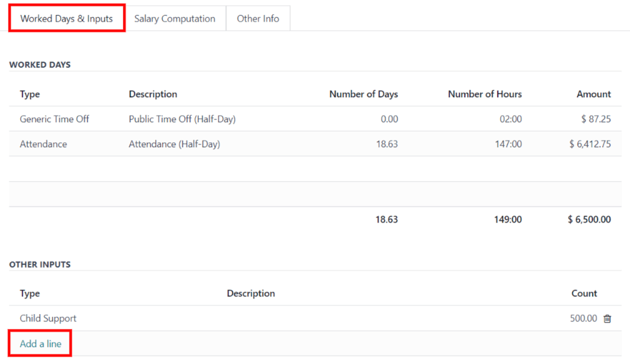Click Worked Days Type column header
This screenshot has width=630, height=364.
[x=30, y=94]
